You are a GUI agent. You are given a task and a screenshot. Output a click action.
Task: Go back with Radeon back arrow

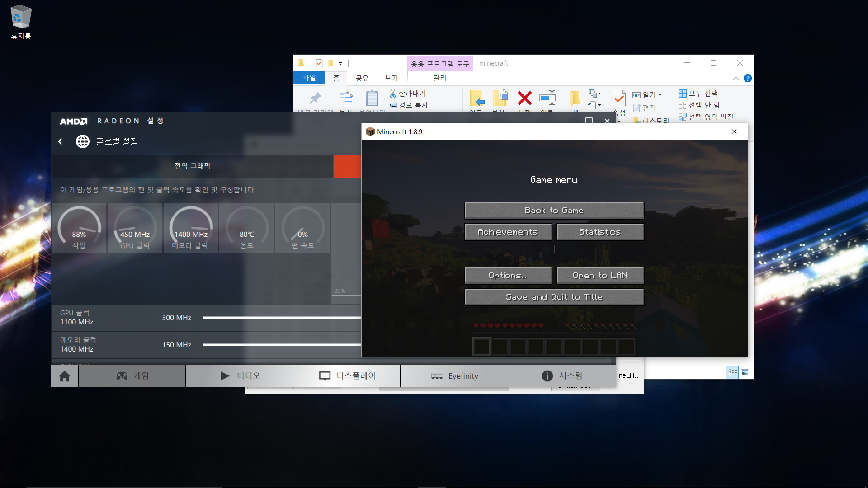pos(61,141)
